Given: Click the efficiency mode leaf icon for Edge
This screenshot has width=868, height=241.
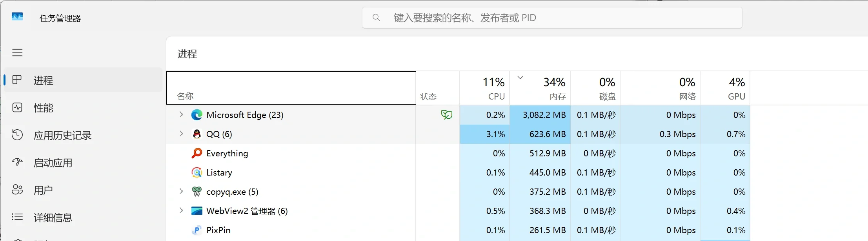Looking at the screenshot, I should [447, 115].
